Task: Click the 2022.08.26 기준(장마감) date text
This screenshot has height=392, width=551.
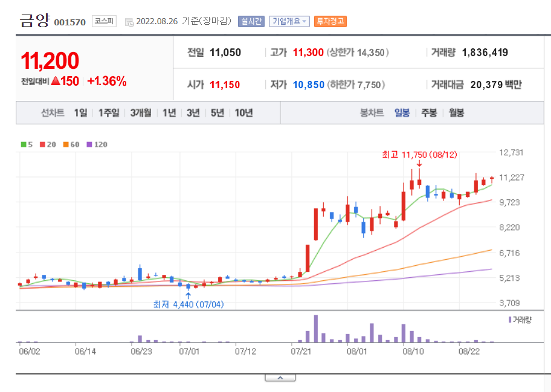Action: (184, 21)
